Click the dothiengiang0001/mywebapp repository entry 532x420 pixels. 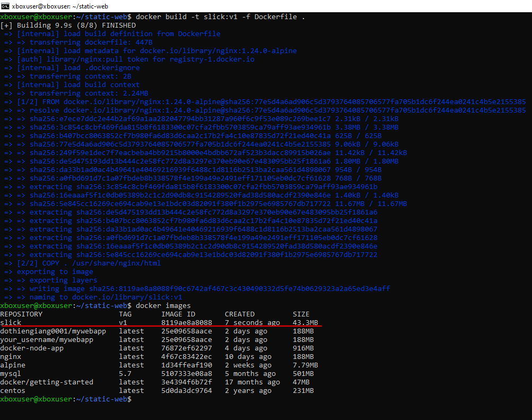[x=53, y=331]
